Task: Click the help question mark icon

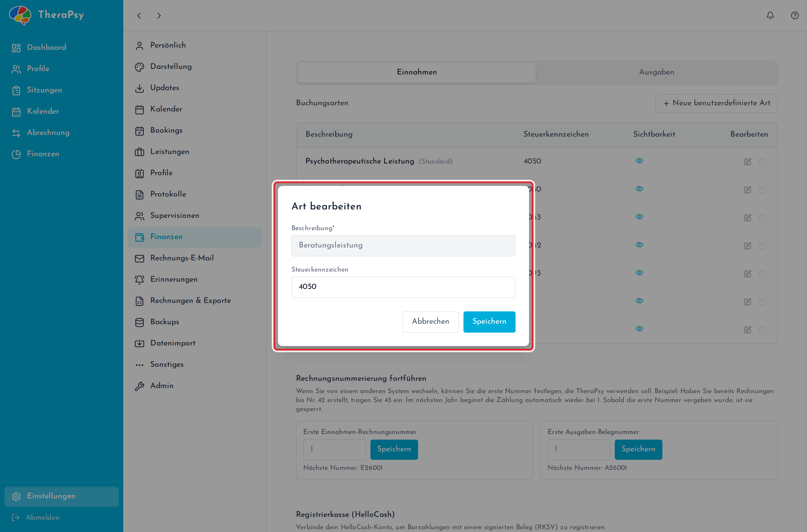Action: pos(794,16)
